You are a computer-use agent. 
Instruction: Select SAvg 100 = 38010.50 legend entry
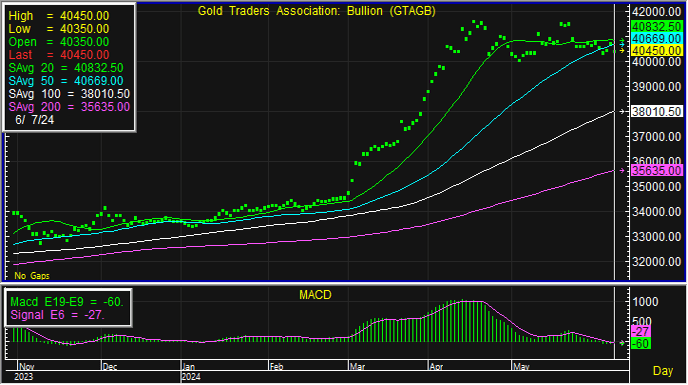69,94
